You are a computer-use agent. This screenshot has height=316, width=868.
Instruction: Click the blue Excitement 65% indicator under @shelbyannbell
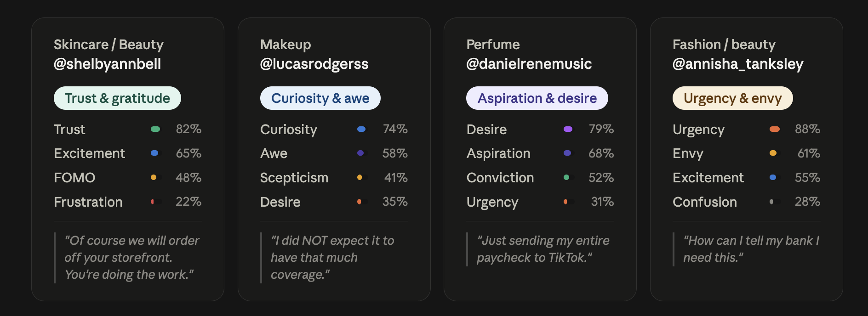pyautogui.click(x=154, y=153)
